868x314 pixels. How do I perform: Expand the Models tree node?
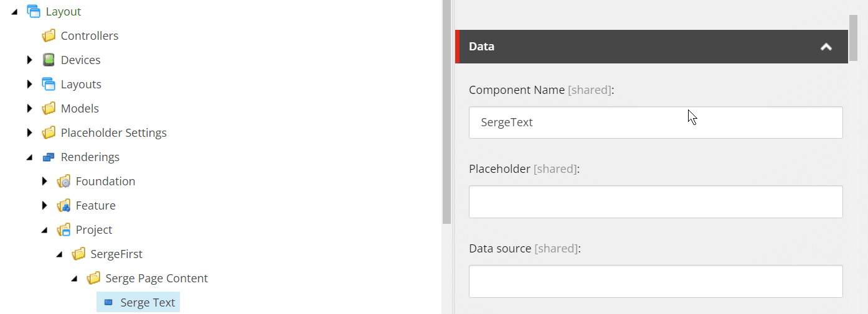pos(29,108)
